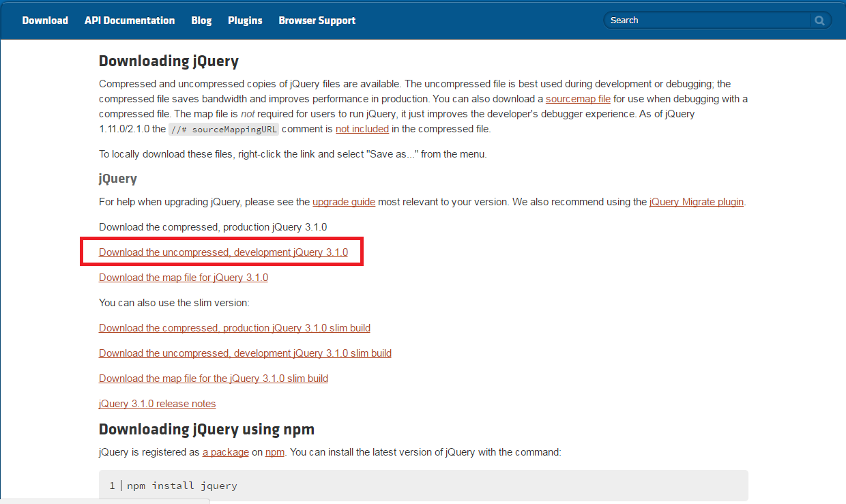Open API Documentation in the nav bar

pos(130,20)
